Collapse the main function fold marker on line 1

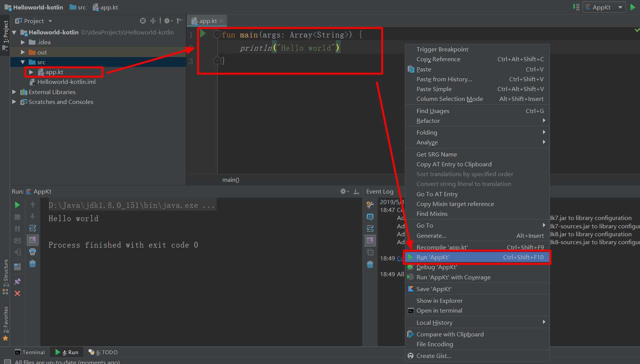click(x=217, y=35)
